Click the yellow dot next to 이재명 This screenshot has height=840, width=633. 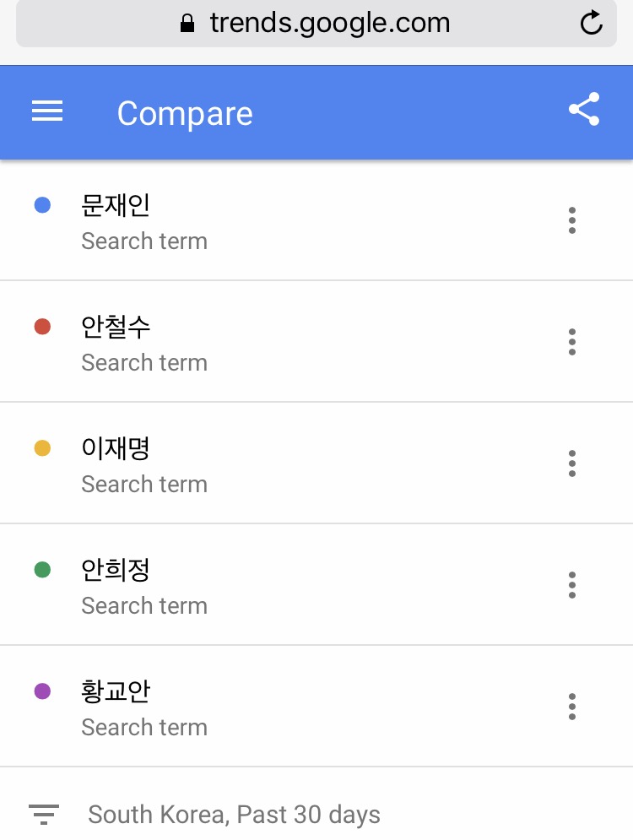pos(42,448)
